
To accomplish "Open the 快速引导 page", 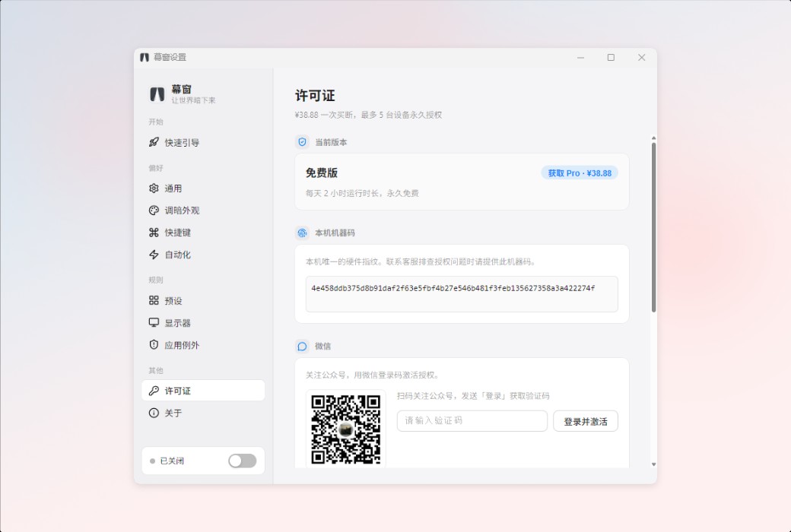I will (x=203, y=143).
